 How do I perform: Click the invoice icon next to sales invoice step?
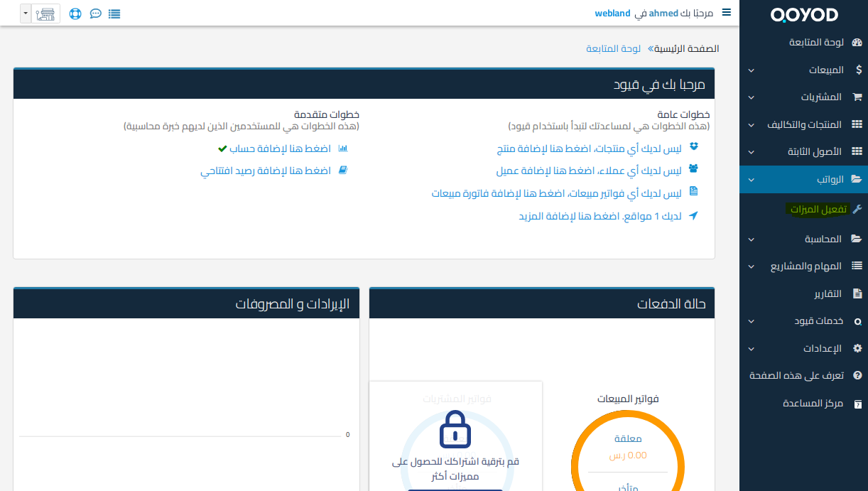click(x=692, y=193)
